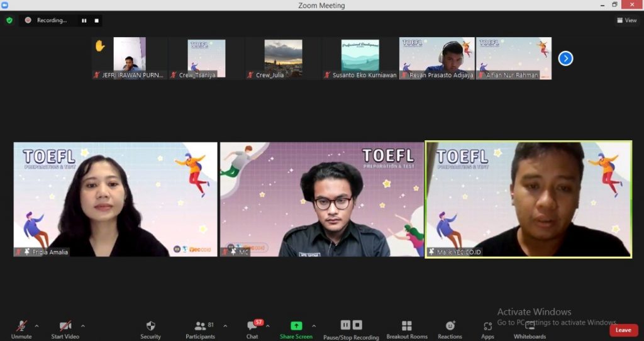
Task: Open the Chat panel
Action: coord(252,326)
